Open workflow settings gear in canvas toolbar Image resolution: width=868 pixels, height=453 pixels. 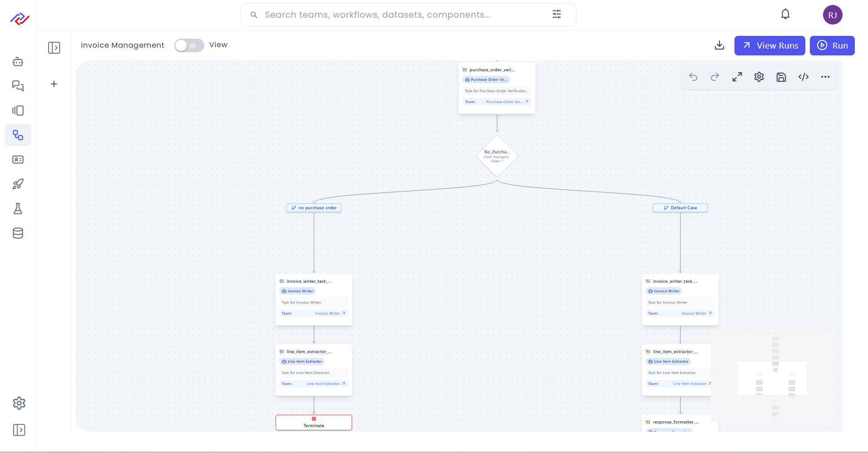(x=759, y=77)
